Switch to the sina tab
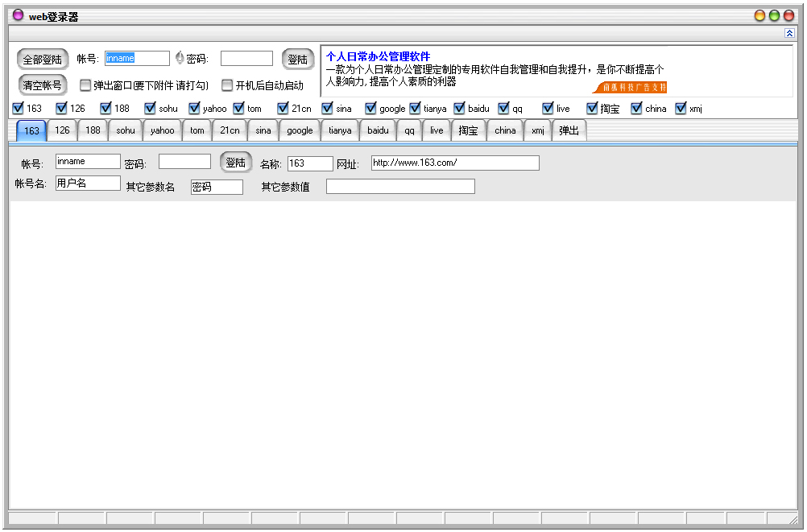Screen dimensions: 807x532 click(x=264, y=130)
